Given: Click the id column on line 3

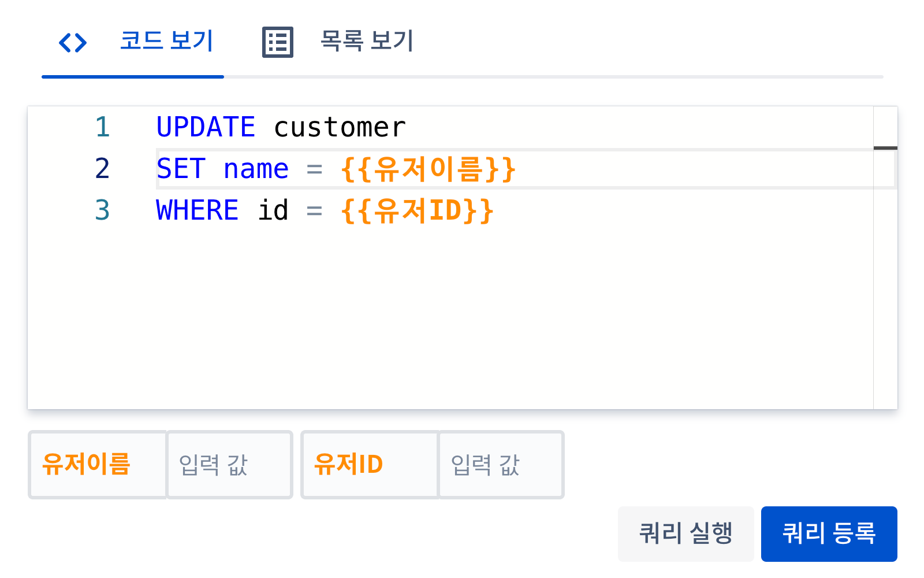Looking at the screenshot, I should point(273,210).
